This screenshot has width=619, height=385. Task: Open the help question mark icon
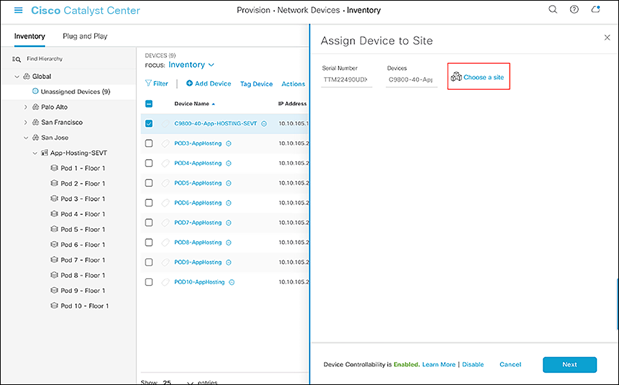tap(574, 9)
